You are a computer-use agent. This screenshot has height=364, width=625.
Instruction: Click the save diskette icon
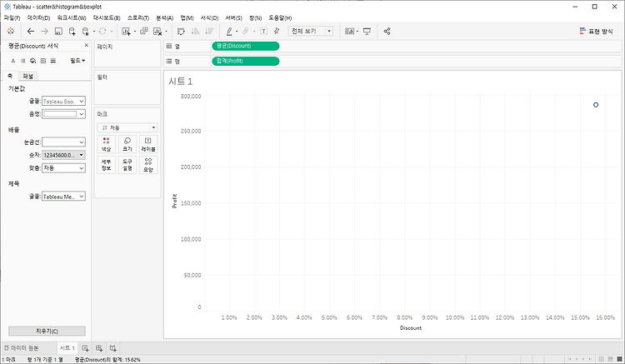point(58,31)
